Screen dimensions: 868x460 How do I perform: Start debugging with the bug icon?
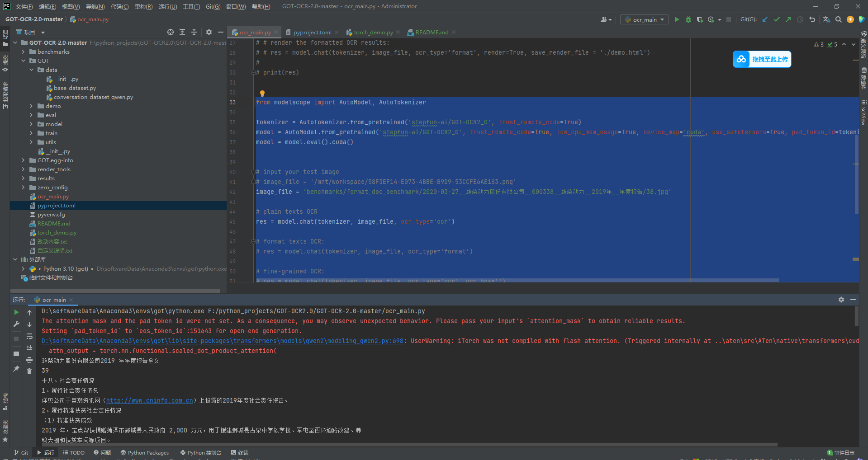[x=688, y=19]
